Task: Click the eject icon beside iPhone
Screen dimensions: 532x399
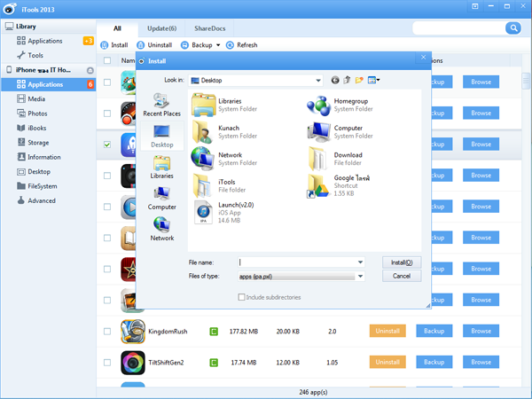Action: (x=90, y=70)
